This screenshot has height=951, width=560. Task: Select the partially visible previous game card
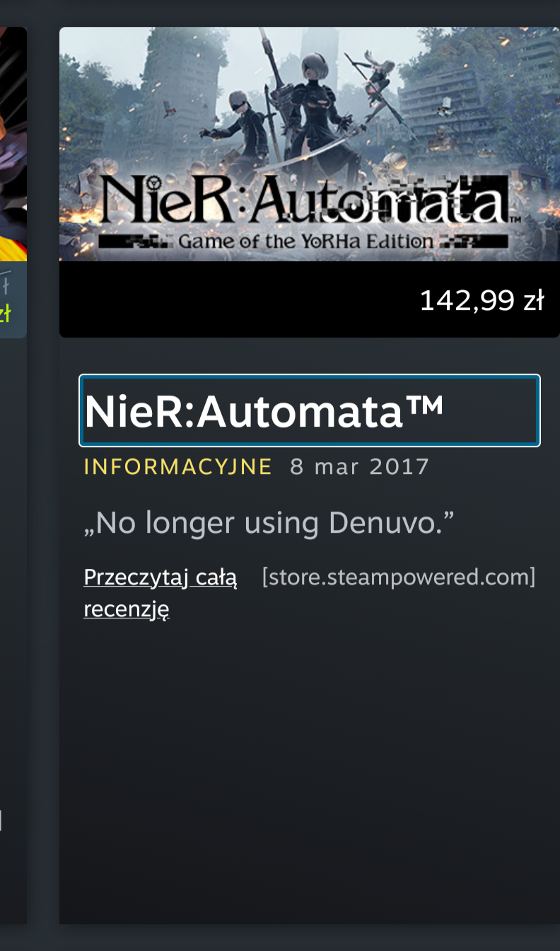(13, 475)
